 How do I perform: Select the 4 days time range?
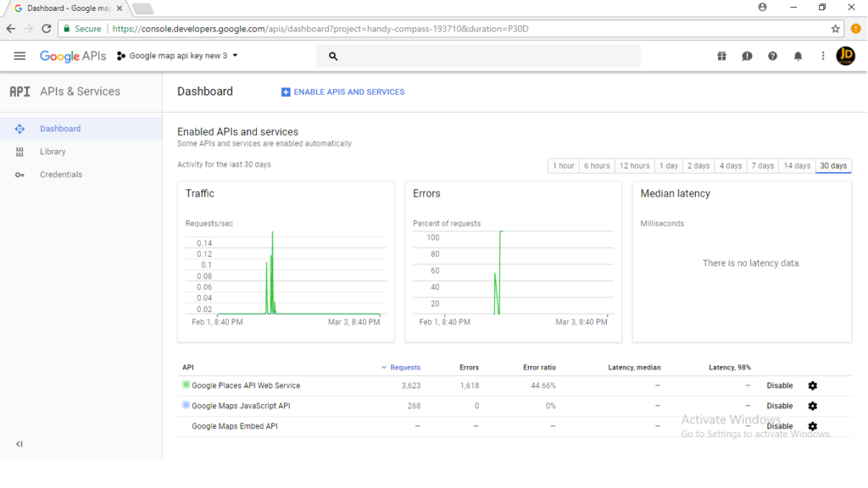731,166
